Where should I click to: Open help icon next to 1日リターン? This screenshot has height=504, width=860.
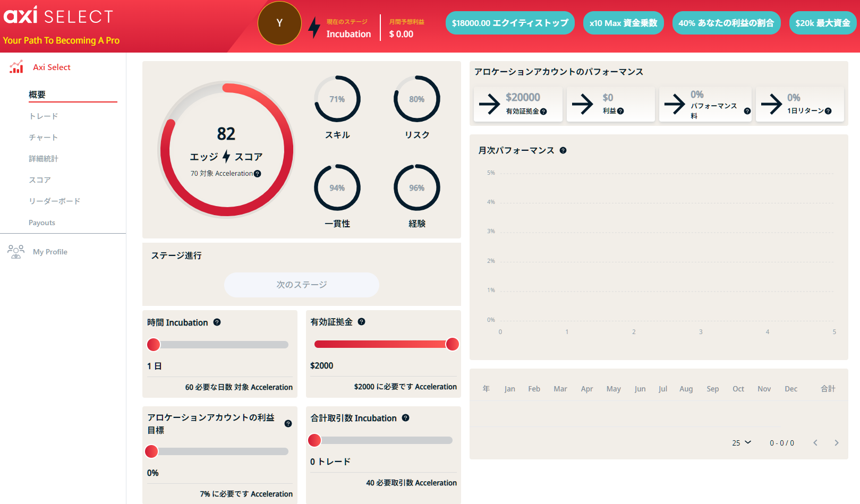tap(828, 111)
